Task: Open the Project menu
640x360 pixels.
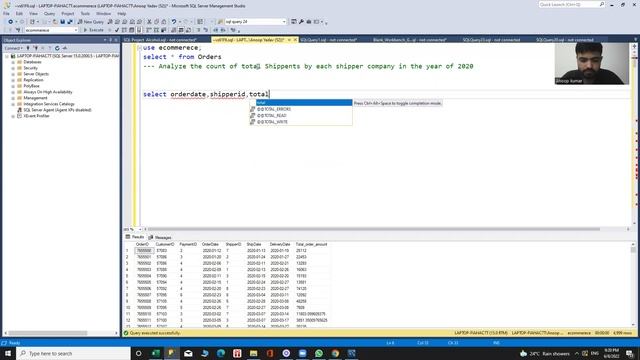Action: pyautogui.click(x=68, y=13)
